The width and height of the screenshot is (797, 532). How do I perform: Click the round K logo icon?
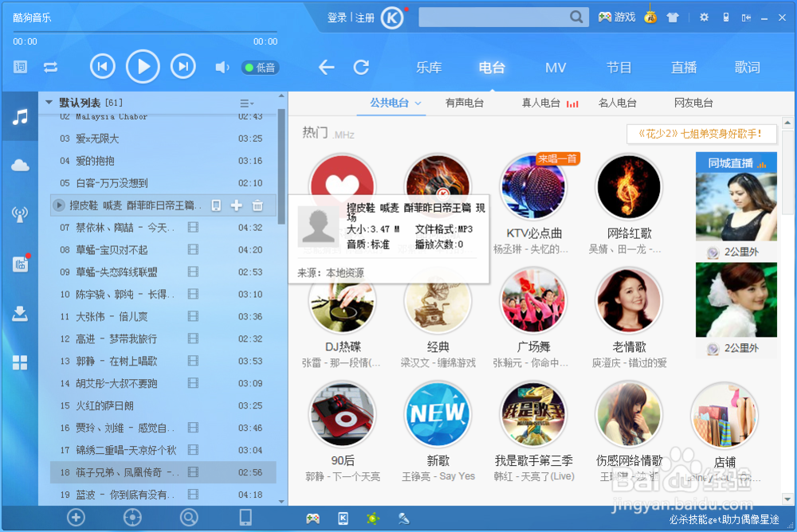[392, 18]
